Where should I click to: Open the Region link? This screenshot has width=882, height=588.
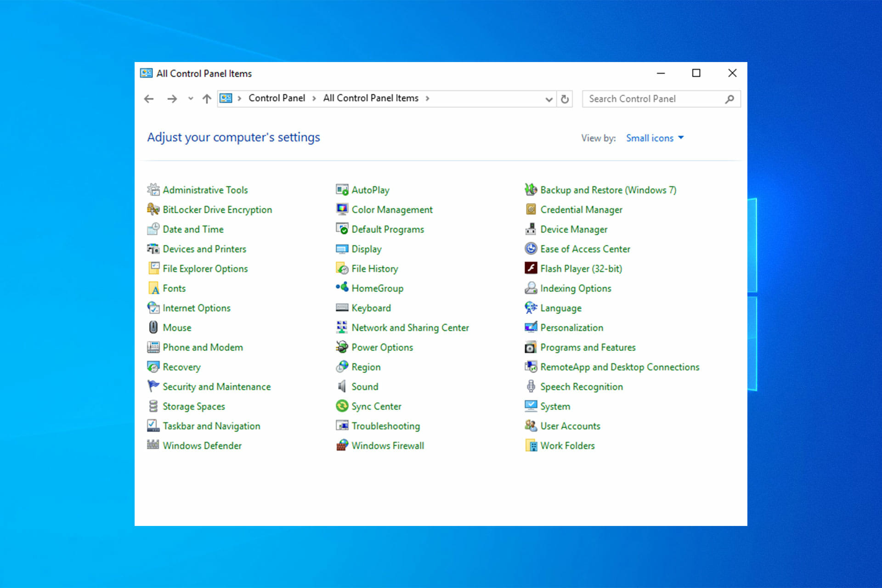[366, 367]
